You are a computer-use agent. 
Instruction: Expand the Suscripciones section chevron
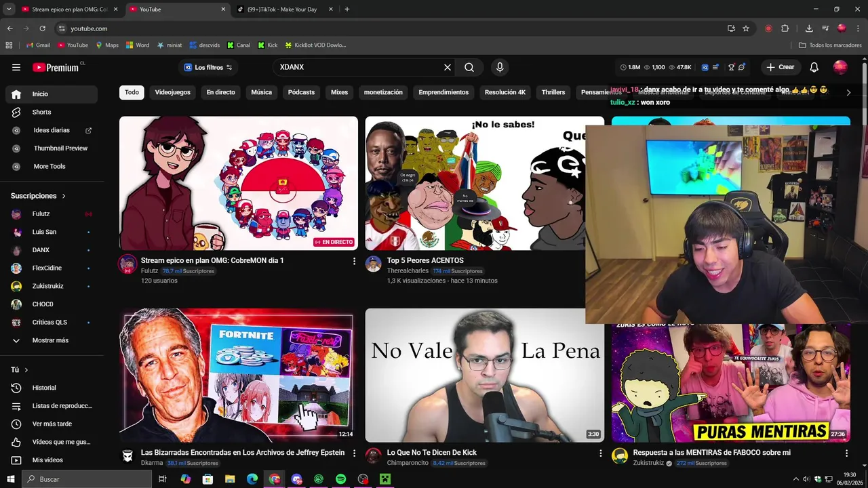(64, 196)
